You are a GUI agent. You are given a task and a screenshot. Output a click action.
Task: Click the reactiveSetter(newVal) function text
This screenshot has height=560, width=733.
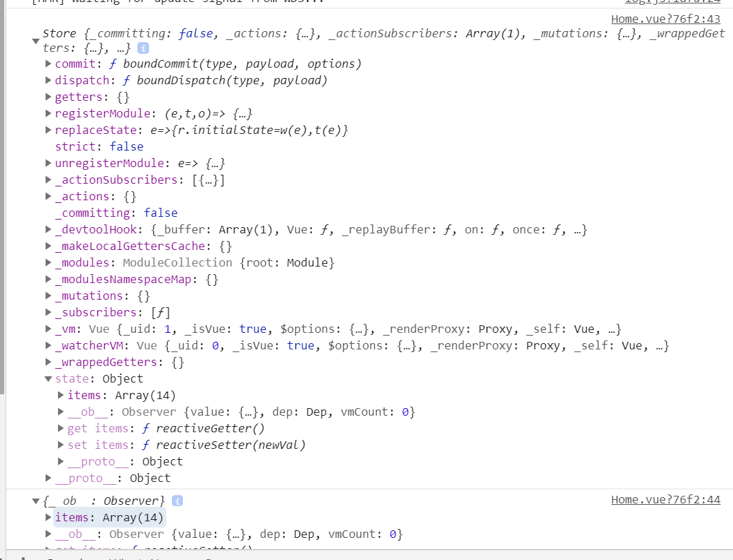(x=231, y=445)
